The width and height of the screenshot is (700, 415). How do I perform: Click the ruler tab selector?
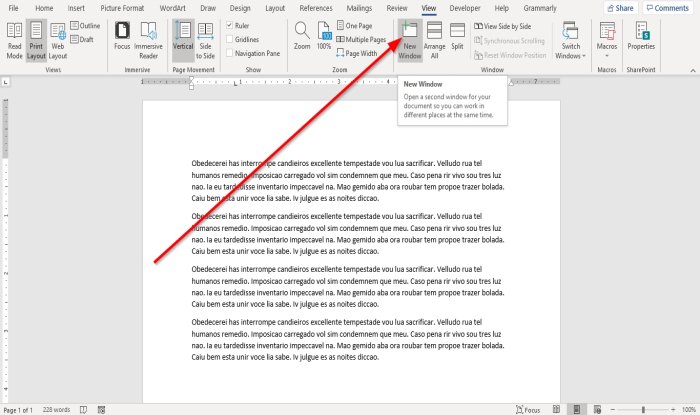5,82
